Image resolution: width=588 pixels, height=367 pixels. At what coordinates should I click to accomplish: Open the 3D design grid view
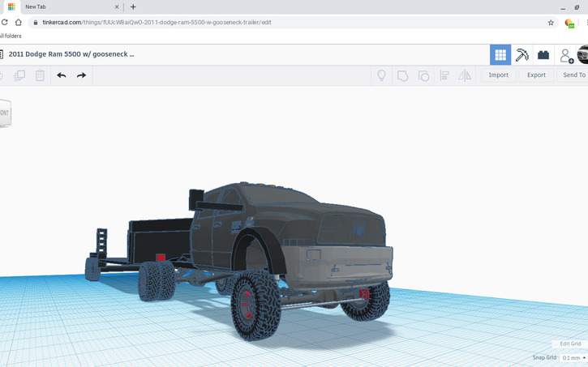click(x=500, y=54)
